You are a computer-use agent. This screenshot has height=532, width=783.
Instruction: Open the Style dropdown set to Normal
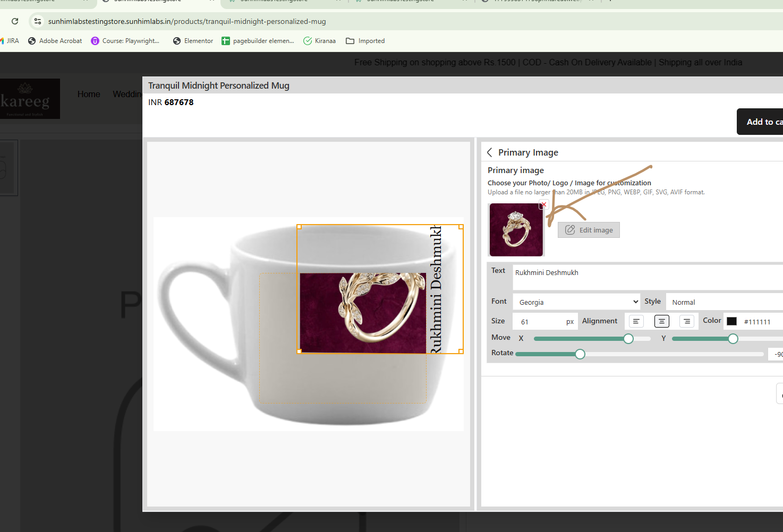724,302
